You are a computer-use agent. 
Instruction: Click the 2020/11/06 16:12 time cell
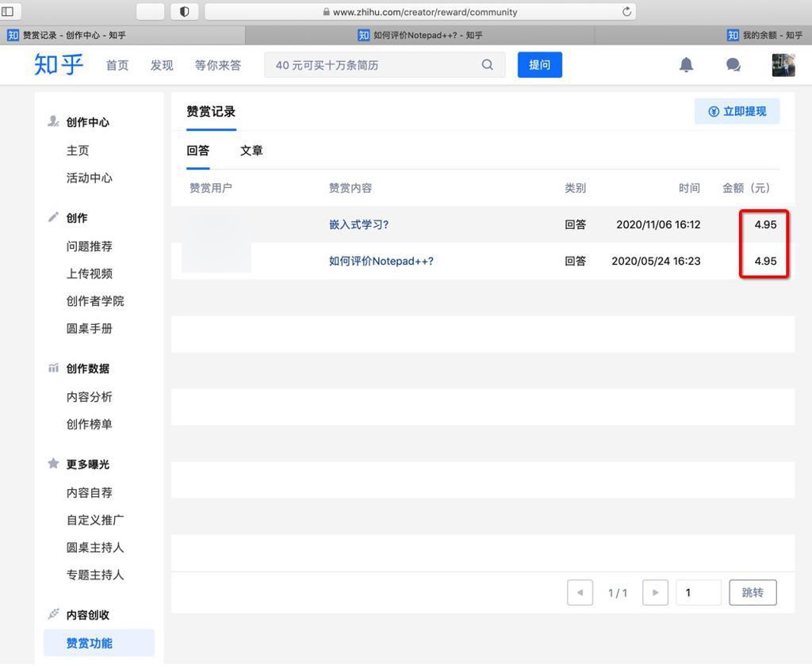[x=658, y=224]
